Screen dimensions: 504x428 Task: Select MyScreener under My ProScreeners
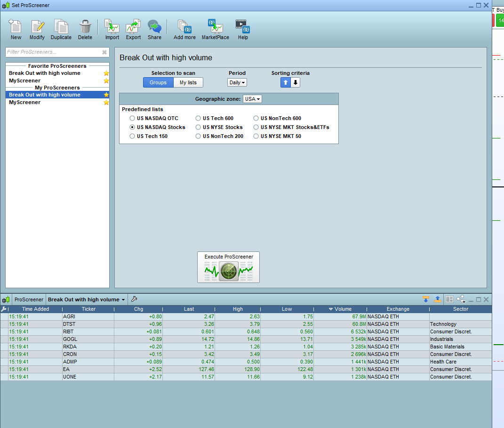point(25,102)
